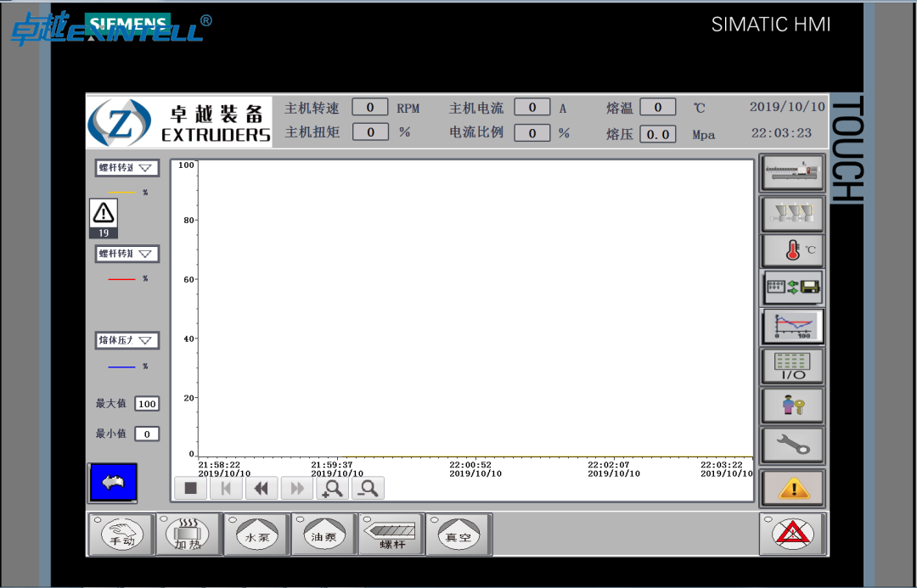Zoom in on the trend chart

(332, 488)
